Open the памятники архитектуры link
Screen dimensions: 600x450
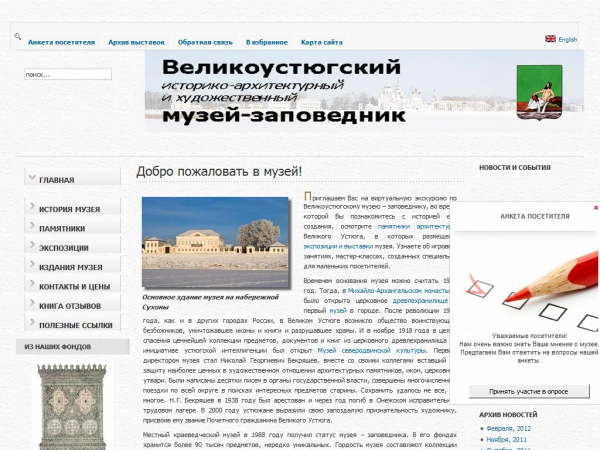(414, 227)
